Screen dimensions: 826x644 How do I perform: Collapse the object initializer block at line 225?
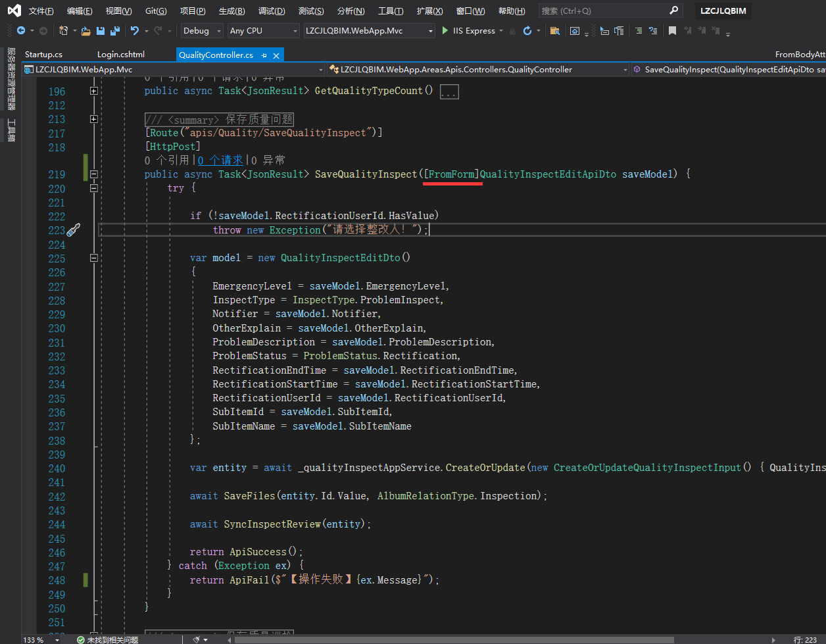click(x=94, y=259)
